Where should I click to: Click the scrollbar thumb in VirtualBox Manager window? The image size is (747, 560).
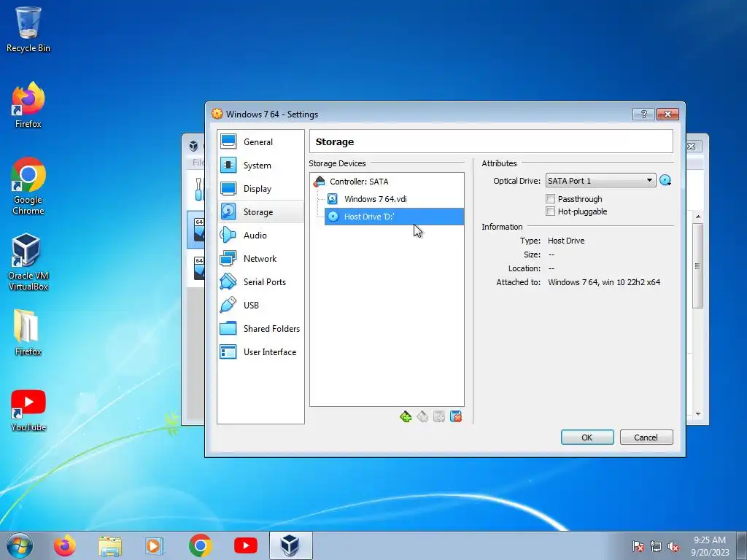click(698, 265)
